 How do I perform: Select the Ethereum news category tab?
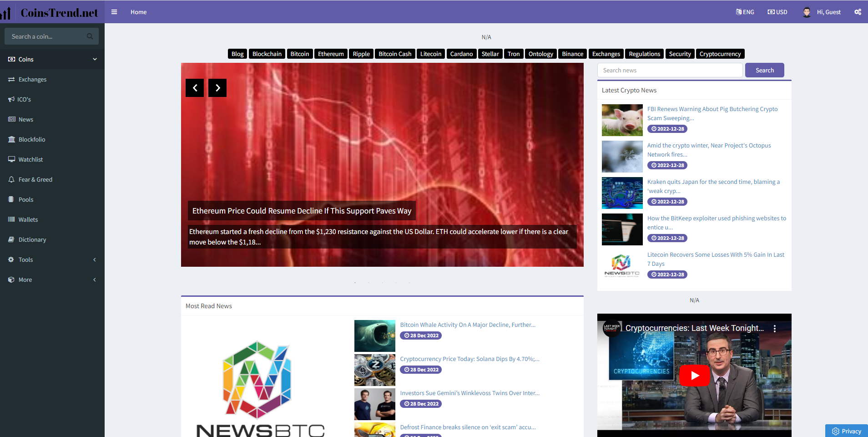point(331,54)
